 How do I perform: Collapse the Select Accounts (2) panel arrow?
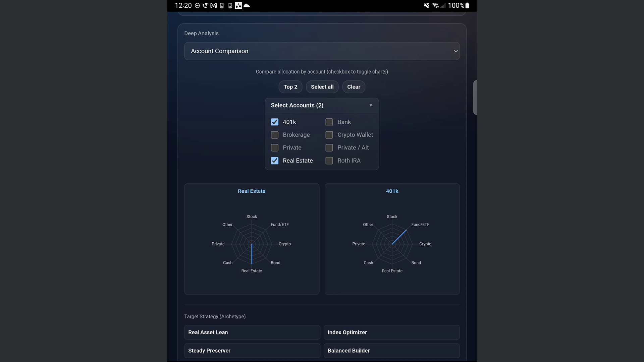point(371,105)
